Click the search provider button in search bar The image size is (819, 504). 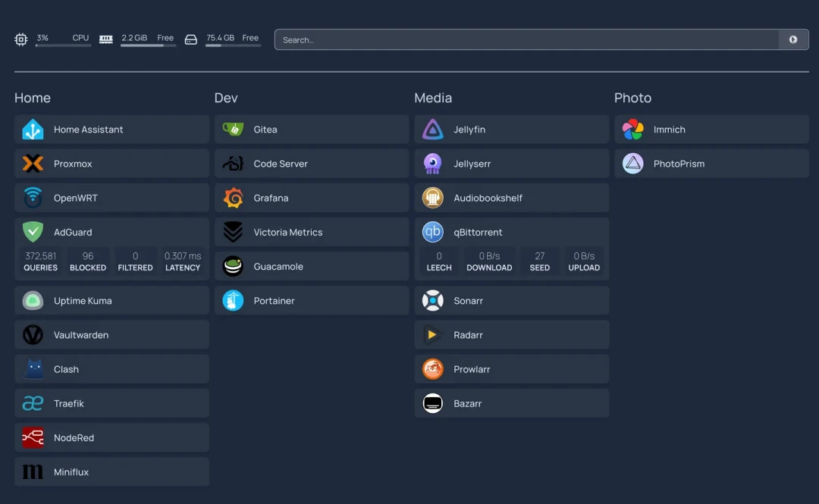(793, 39)
